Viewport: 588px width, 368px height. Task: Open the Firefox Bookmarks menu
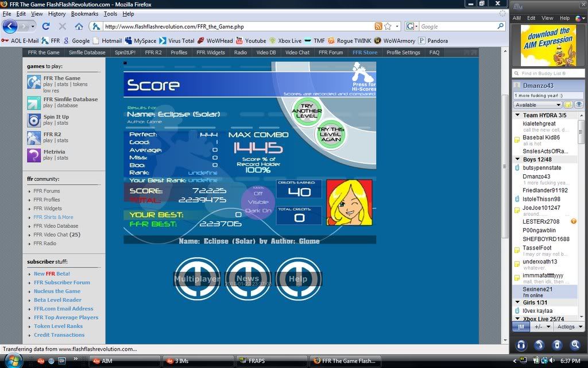point(84,14)
